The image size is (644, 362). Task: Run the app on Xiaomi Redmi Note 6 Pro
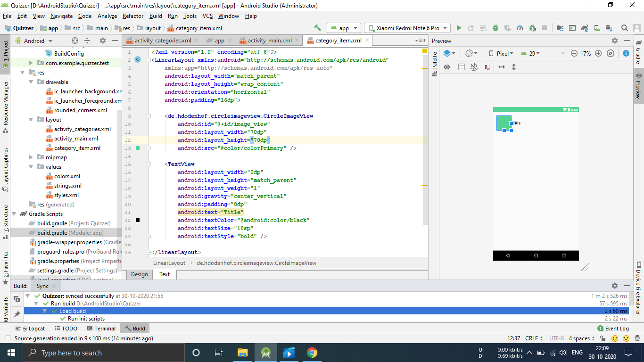point(459,28)
